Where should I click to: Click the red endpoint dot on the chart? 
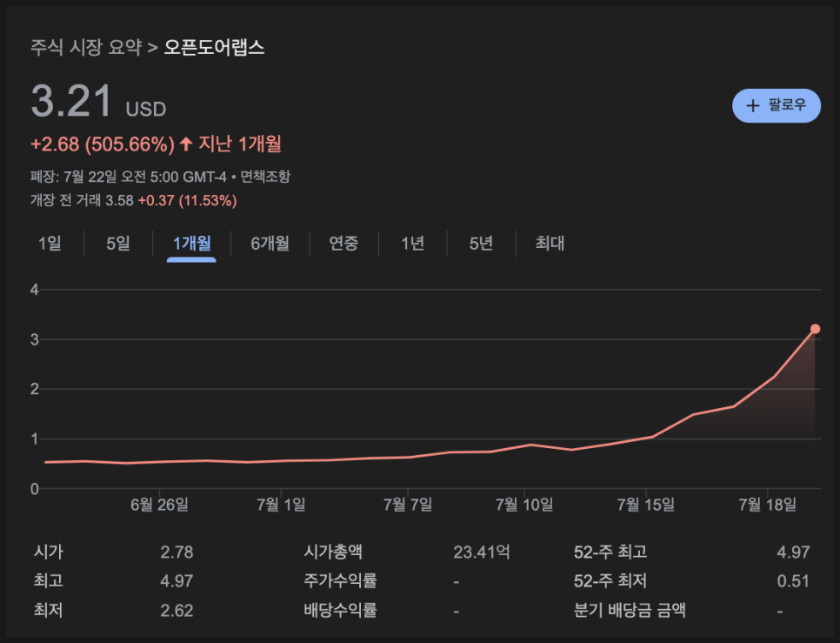815,329
